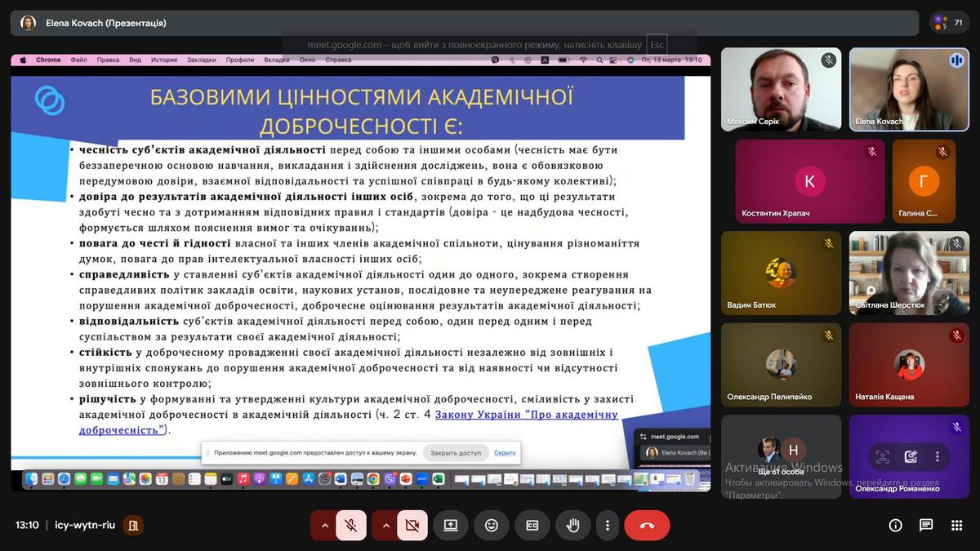This screenshot has width=980, height=551.
Task: Open participants list showing 71 people
Action: (x=949, y=23)
